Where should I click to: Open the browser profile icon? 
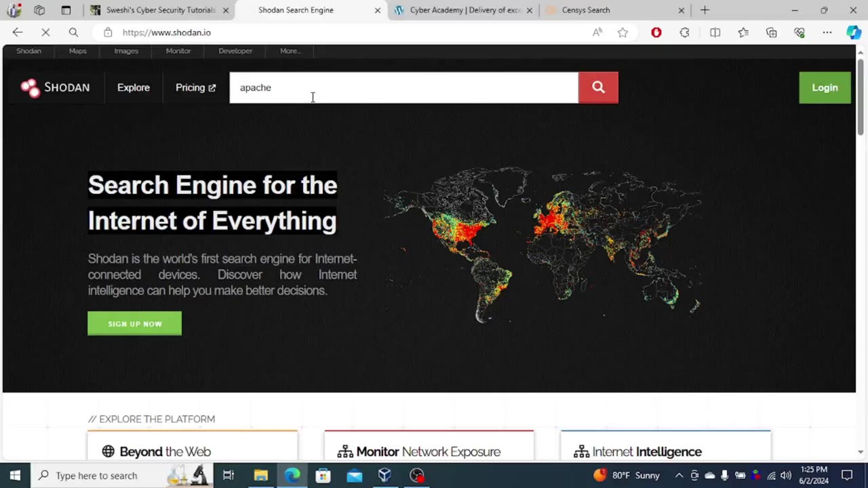(14, 10)
